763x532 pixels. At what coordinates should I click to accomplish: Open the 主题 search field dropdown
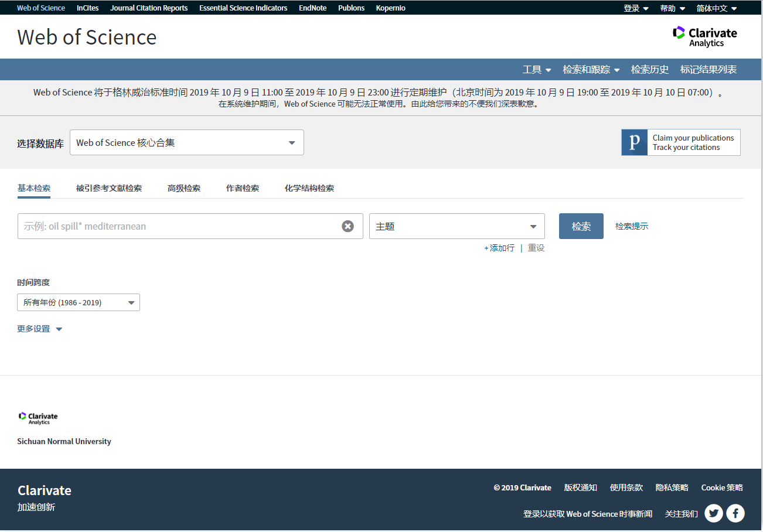(457, 226)
